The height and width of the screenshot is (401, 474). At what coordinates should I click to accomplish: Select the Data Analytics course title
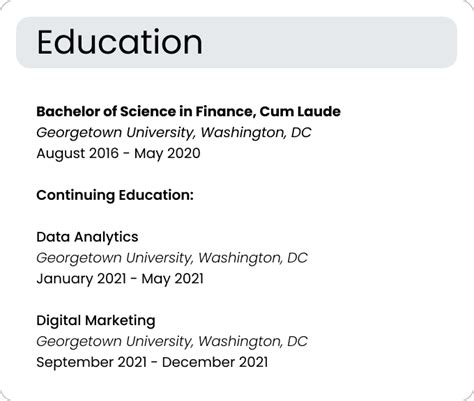(x=87, y=237)
